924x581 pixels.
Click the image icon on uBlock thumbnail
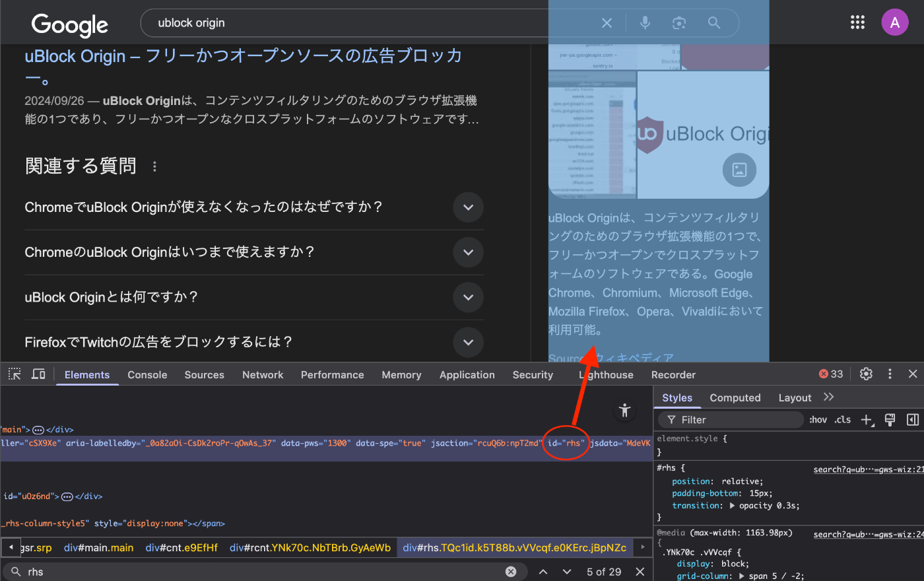[739, 170]
